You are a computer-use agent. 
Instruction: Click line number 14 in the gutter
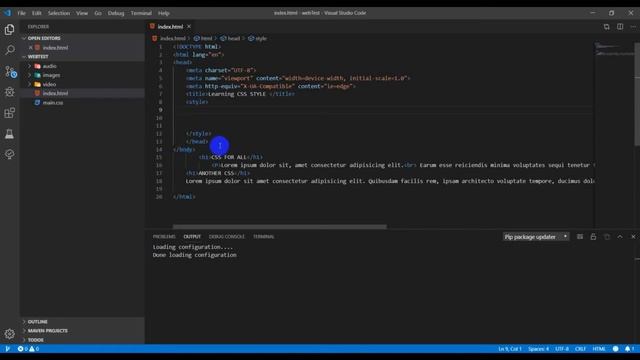click(x=159, y=149)
